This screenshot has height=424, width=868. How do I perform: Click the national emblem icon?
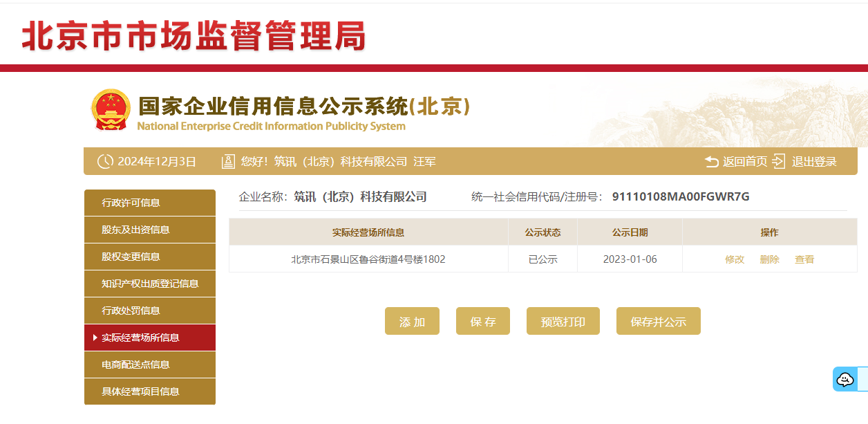click(111, 110)
